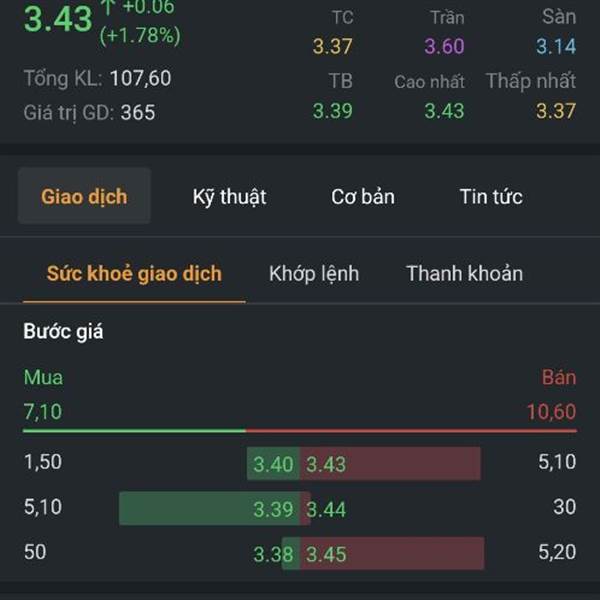This screenshot has height=600, width=600.
Task: Select sell price level 3.44
Action: click(x=326, y=509)
